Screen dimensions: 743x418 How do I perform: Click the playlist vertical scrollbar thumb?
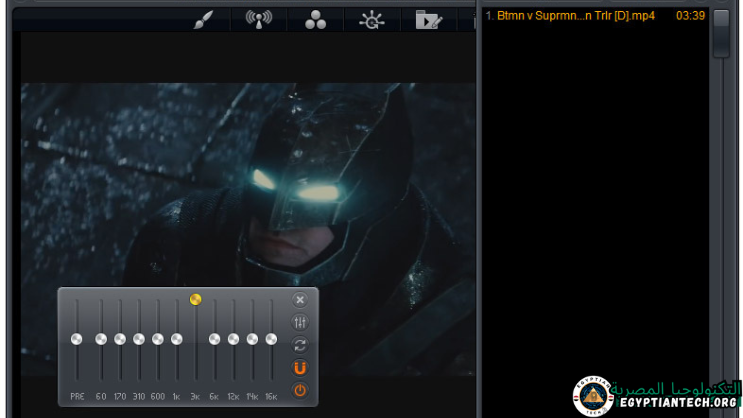click(721, 32)
